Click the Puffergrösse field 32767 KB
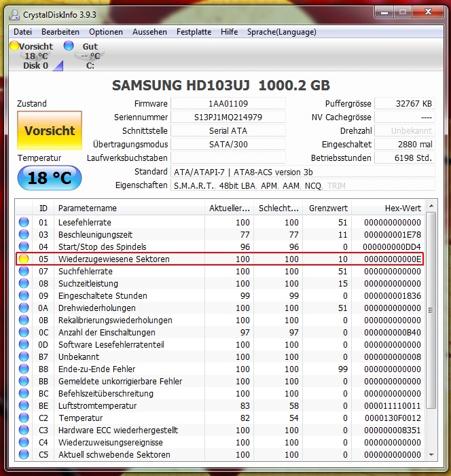451x476 pixels. pos(405,103)
